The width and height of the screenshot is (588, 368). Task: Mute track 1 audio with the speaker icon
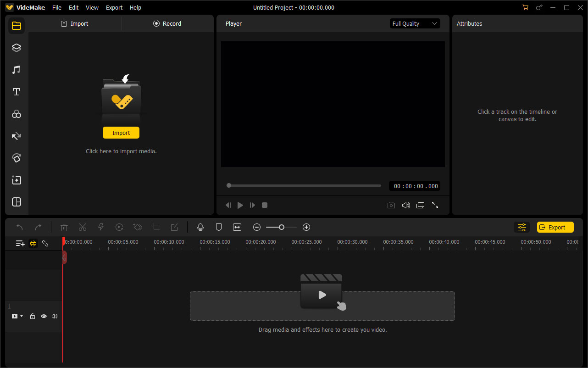point(55,316)
